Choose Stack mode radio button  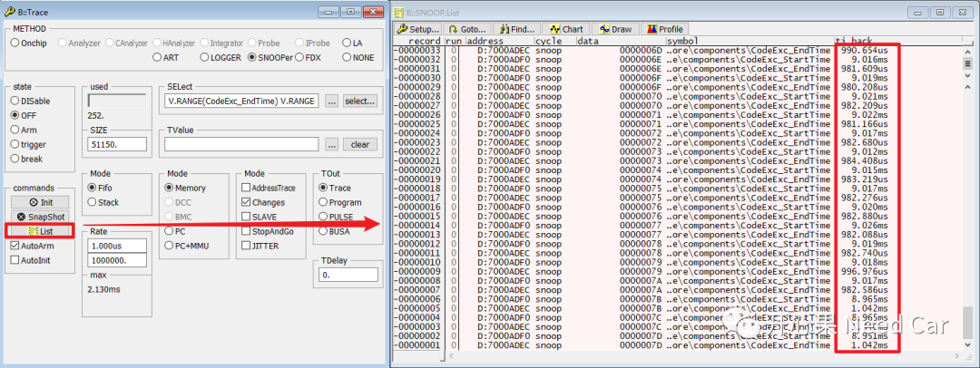tap(93, 202)
